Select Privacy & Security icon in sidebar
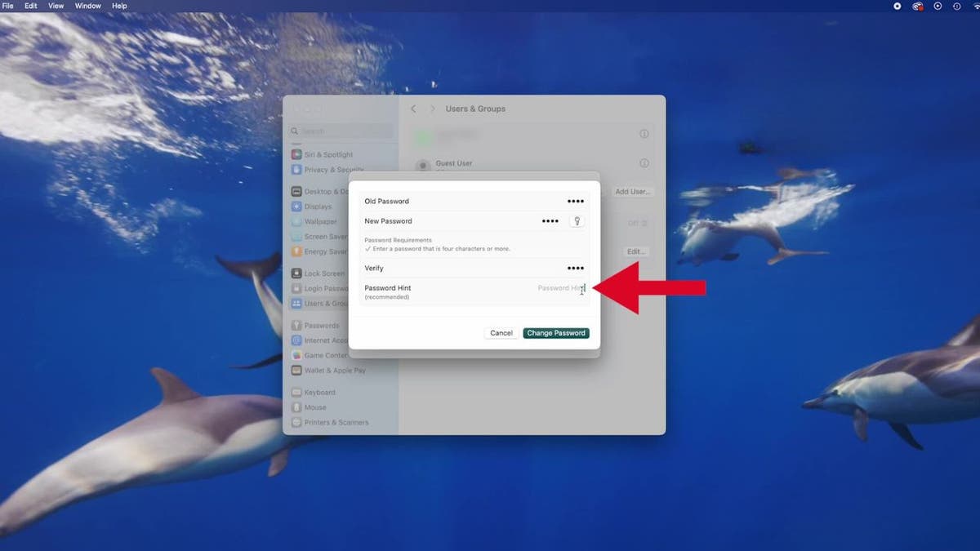This screenshot has width=980, height=551. pos(296,170)
